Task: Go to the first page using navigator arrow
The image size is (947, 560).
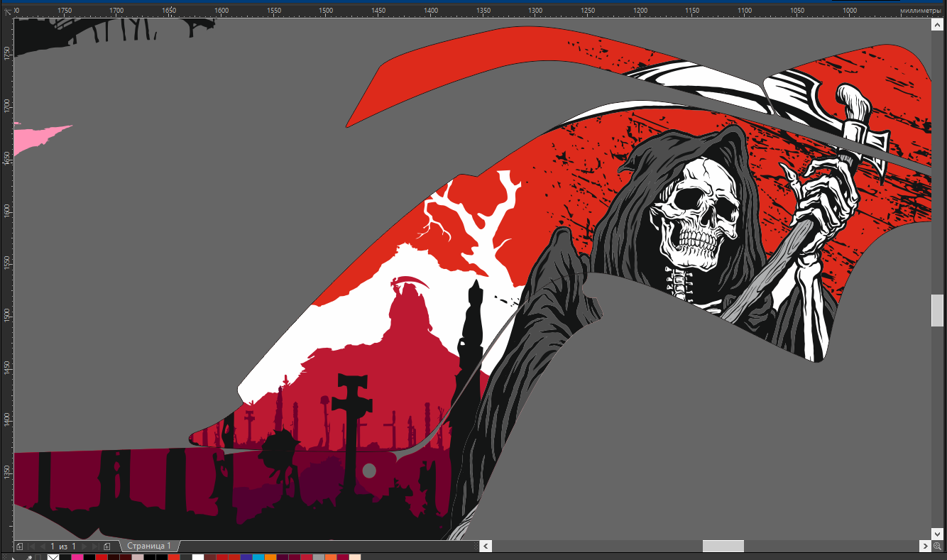Action: [31, 547]
